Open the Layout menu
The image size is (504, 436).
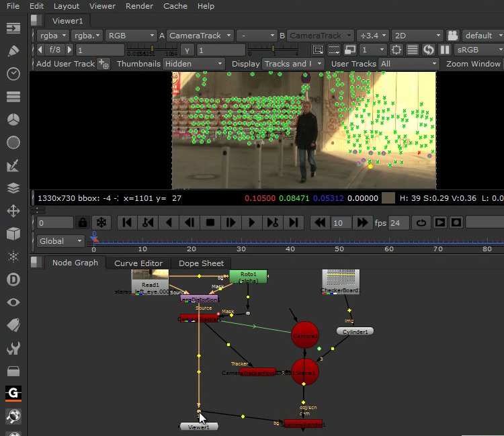coord(67,6)
